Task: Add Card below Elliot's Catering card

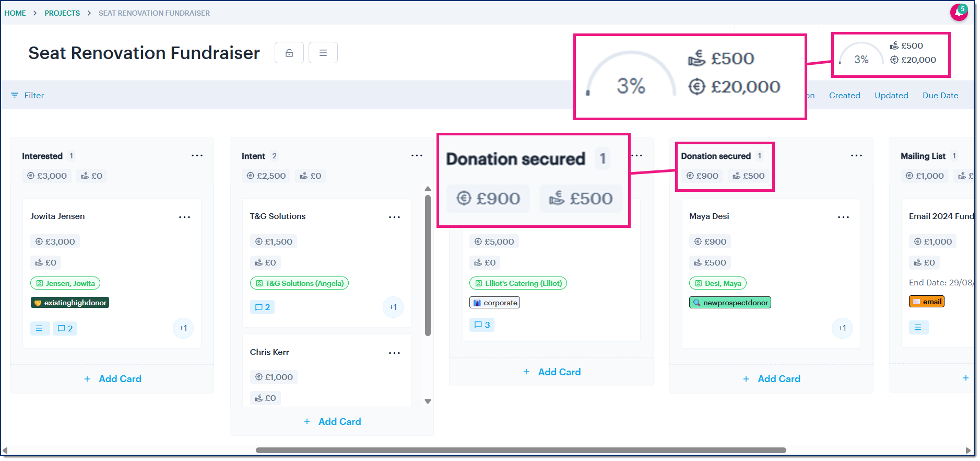Action: tap(551, 372)
